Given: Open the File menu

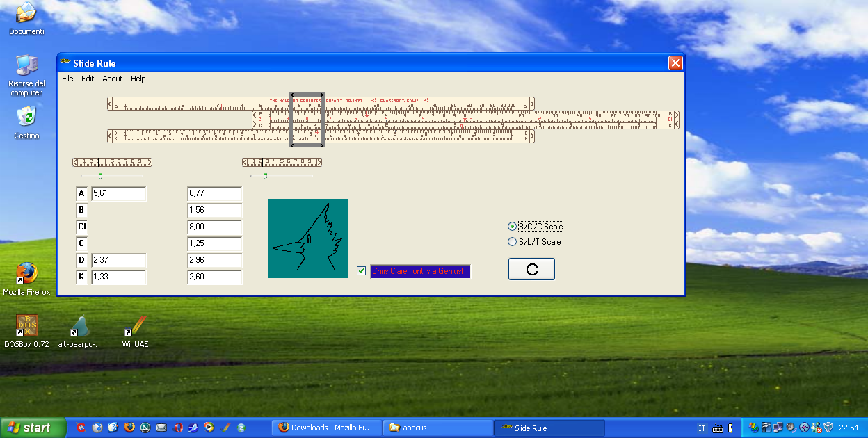Looking at the screenshot, I should [x=67, y=79].
